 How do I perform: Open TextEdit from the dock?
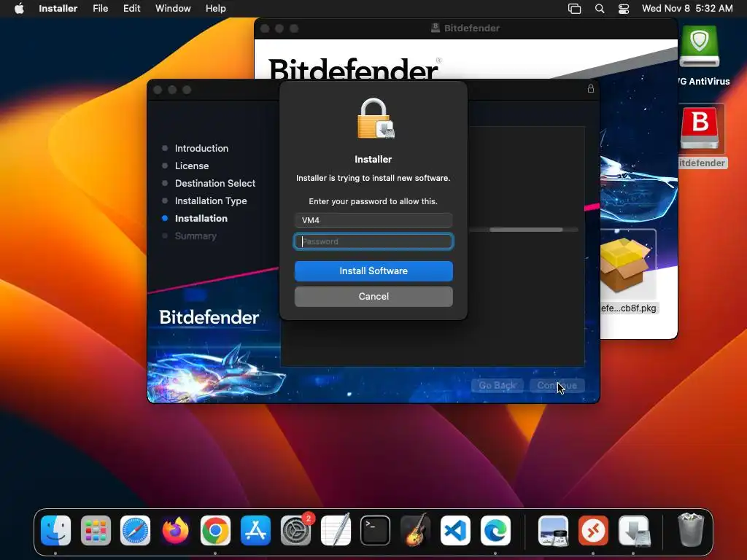point(336,531)
